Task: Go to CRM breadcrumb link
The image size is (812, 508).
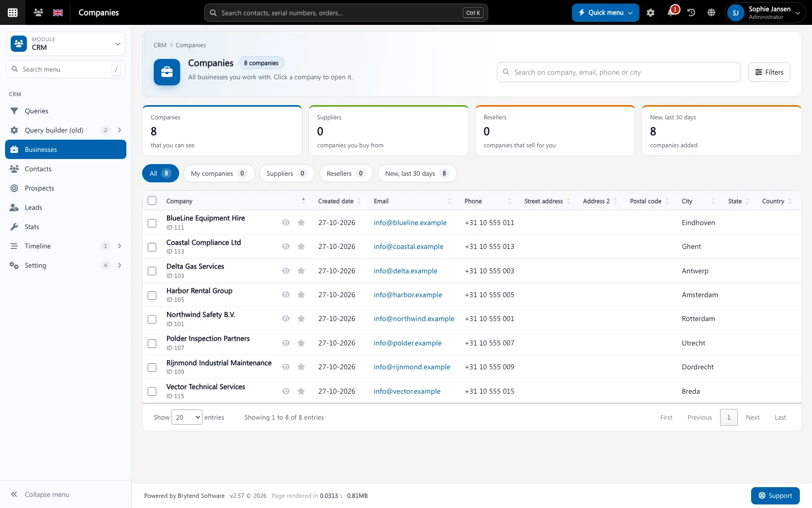Action: click(160, 45)
